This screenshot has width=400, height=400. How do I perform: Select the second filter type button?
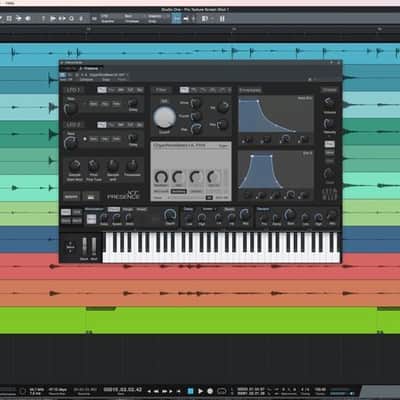point(194,90)
